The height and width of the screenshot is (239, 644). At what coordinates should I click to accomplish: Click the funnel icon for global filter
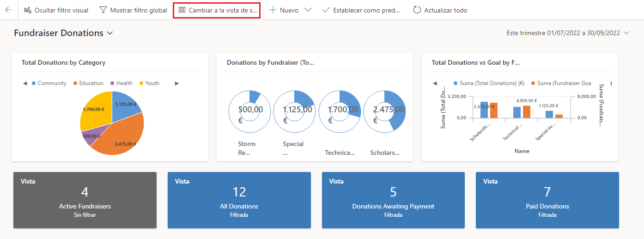[x=103, y=10]
